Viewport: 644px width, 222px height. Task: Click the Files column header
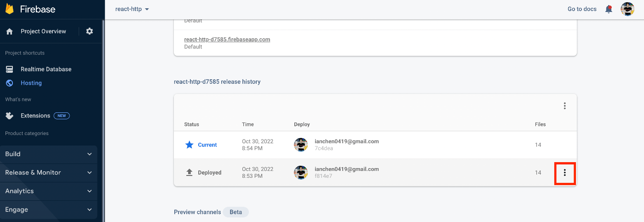pyautogui.click(x=540, y=124)
